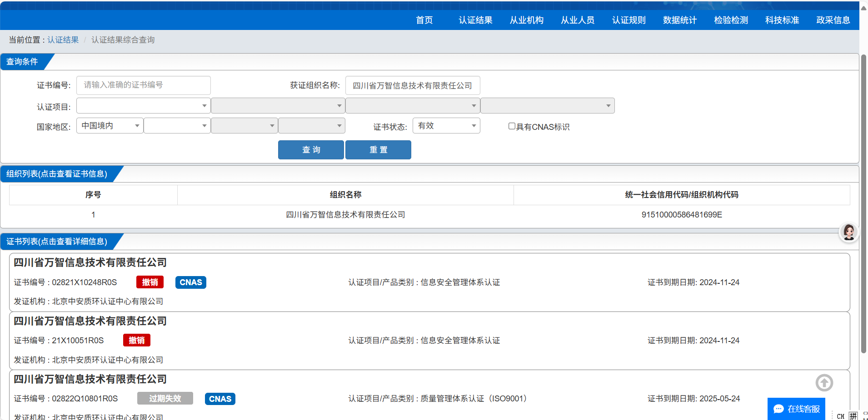The width and height of the screenshot is (868, 420).
Task: Click the 重置 reset button
Action: click(x=378, y=150)
